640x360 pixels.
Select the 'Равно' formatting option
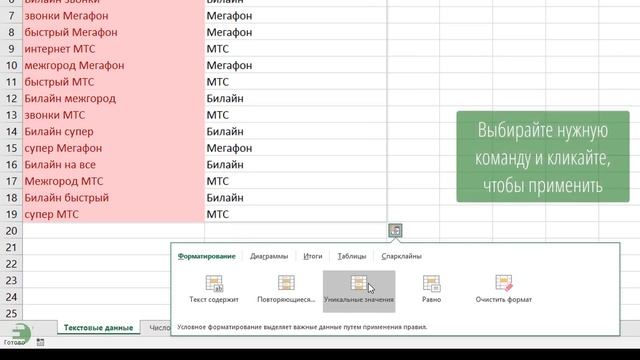click(431, 289)
